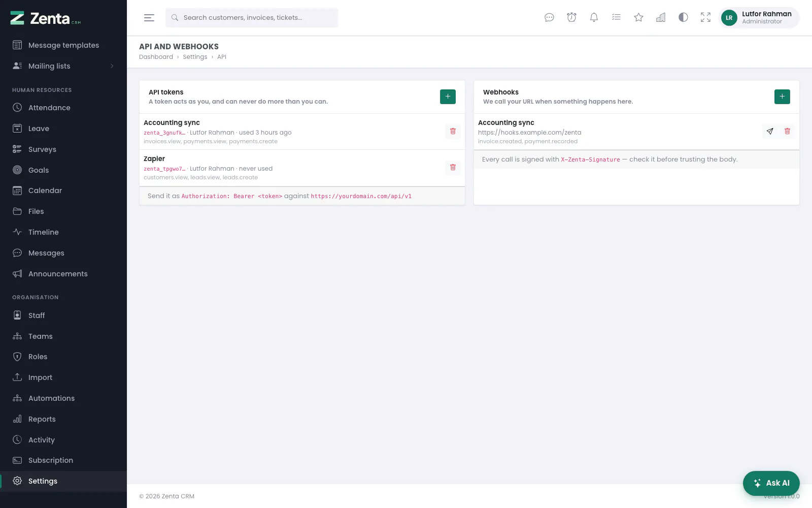Open the Subscription page
812x508 pixels.
tap(63, 460)
